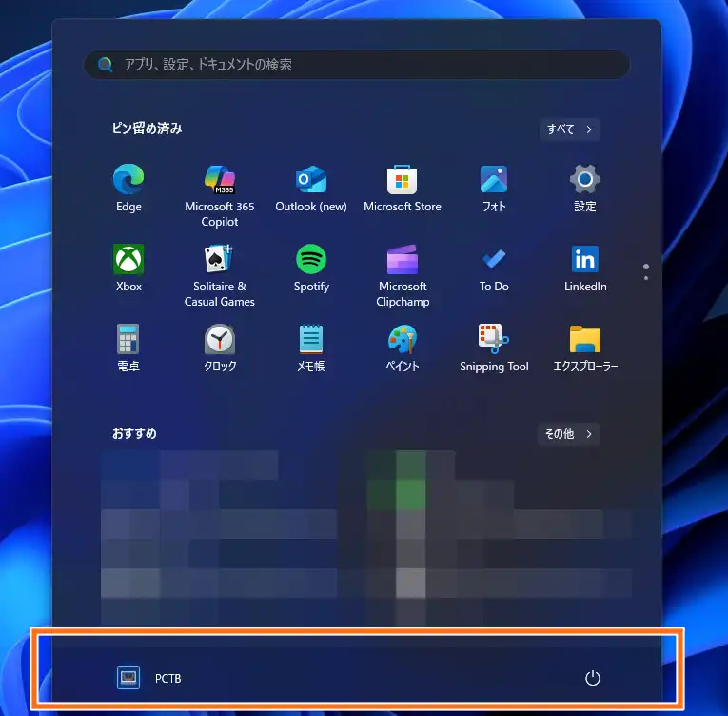Open the To Do app
This screenshot has width=728, height=716.
point(494,268)
